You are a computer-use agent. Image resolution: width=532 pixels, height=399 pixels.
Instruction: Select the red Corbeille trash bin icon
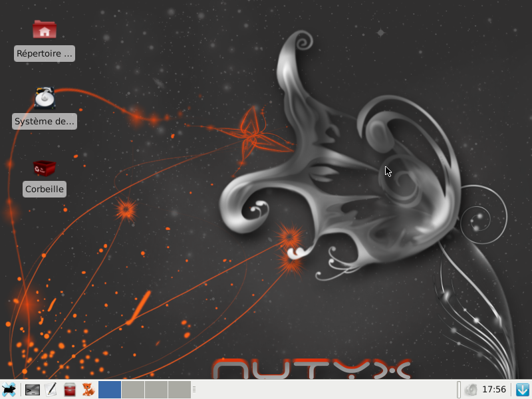[45, 168]
